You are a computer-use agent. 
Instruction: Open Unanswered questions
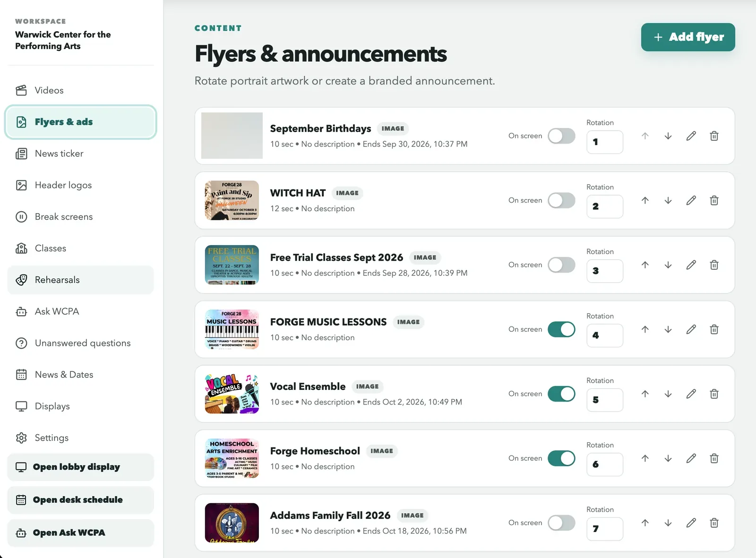[80, 343]
